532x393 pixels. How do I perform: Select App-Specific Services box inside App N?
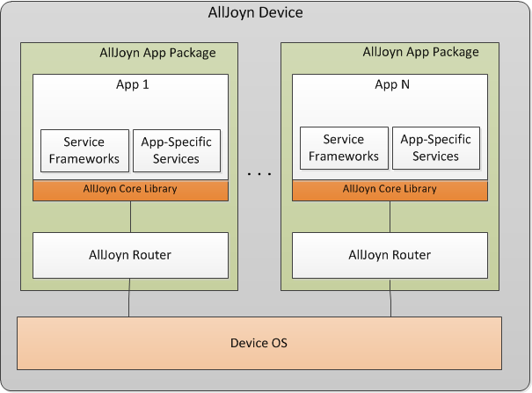[436, 149]
